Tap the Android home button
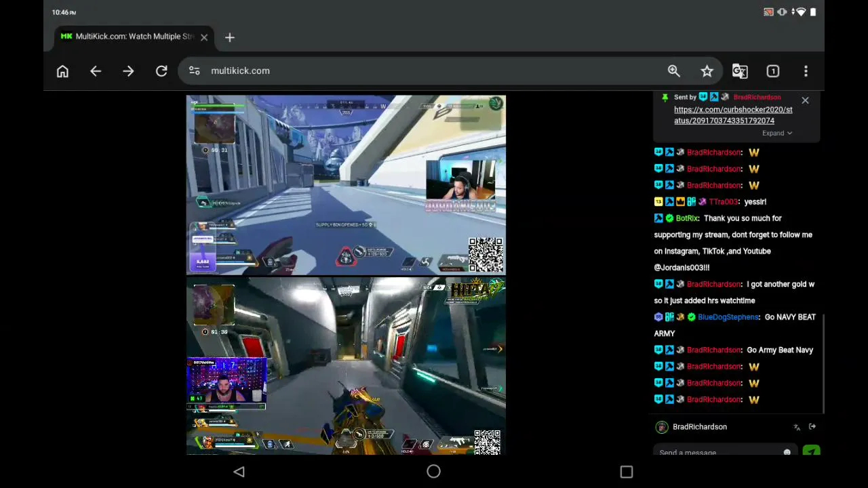868x488 pixels. point(434,472)
